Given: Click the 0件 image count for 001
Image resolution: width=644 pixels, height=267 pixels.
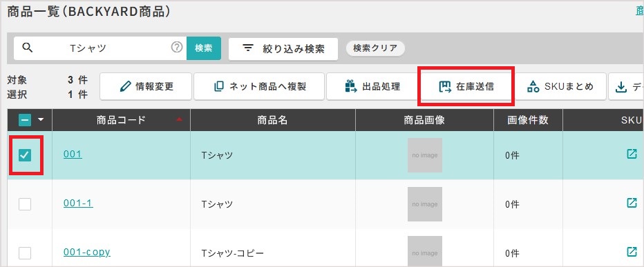Looking at the screenshot, I should (512, 155).
